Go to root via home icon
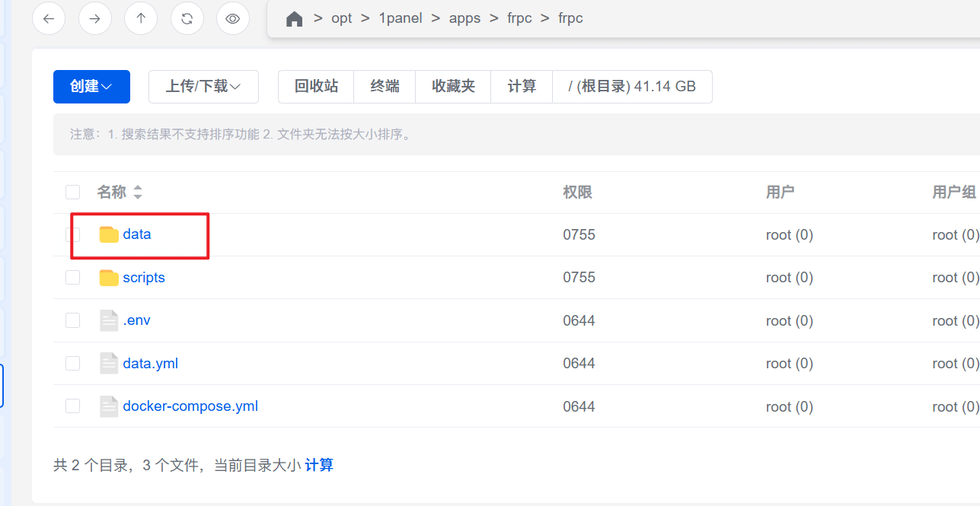980x506 pixels. tap(295, 19)
